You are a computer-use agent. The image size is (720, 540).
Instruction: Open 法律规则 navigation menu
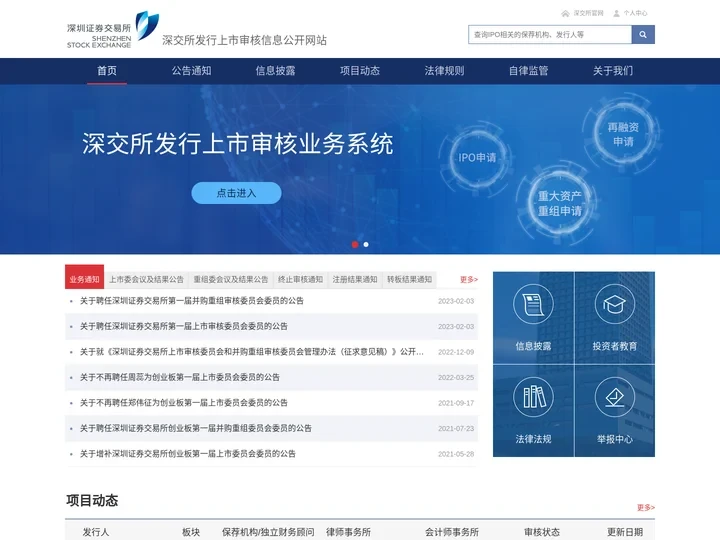(444, 71)
